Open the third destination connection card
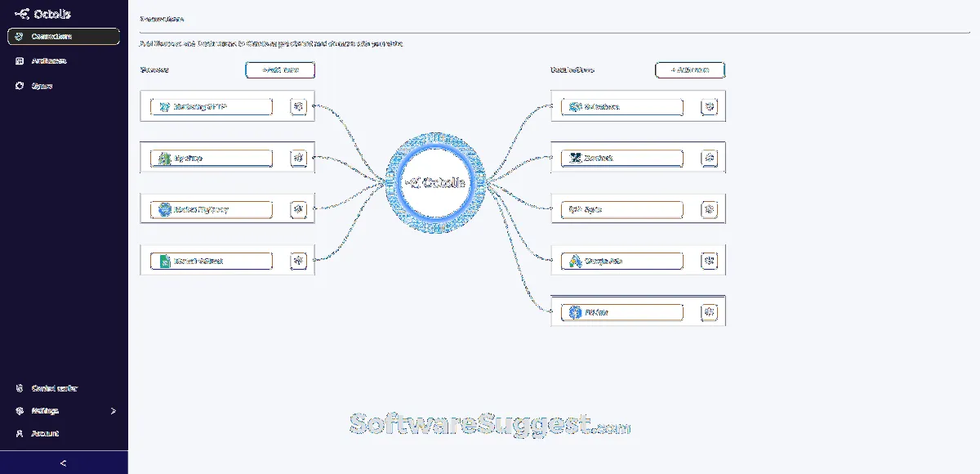Viewport: 980px width, 474px height. [x=622, y=210]
